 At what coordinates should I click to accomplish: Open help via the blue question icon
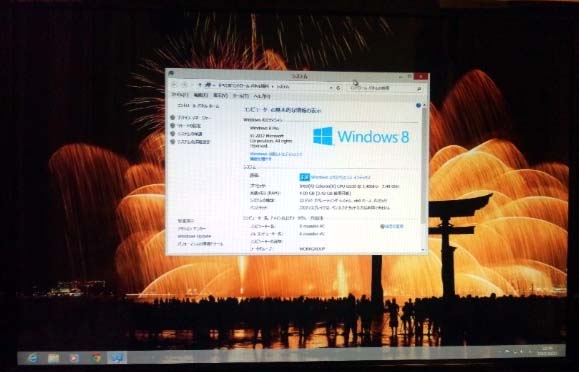click(x=418, y=105)
